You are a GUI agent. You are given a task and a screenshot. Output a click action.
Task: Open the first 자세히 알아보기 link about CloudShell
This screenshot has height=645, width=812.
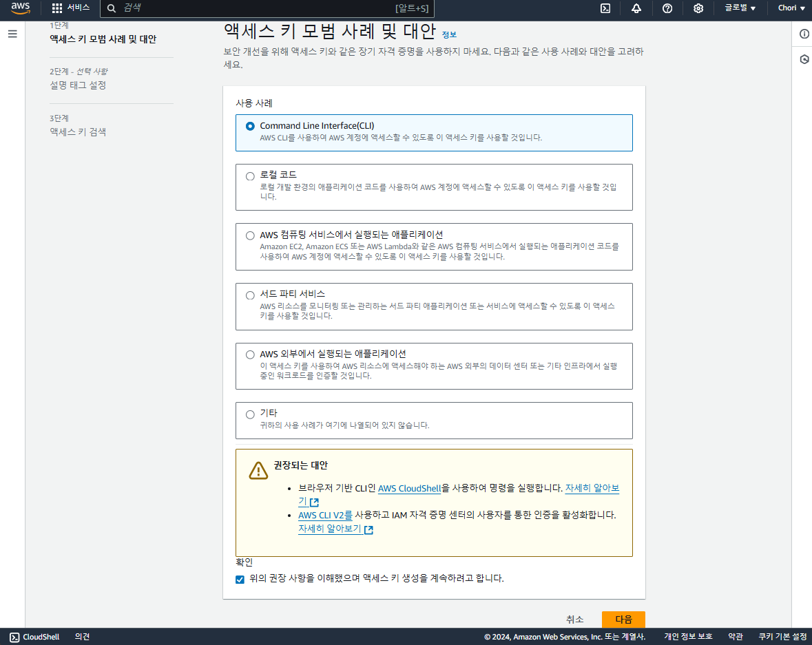(592, 488)
